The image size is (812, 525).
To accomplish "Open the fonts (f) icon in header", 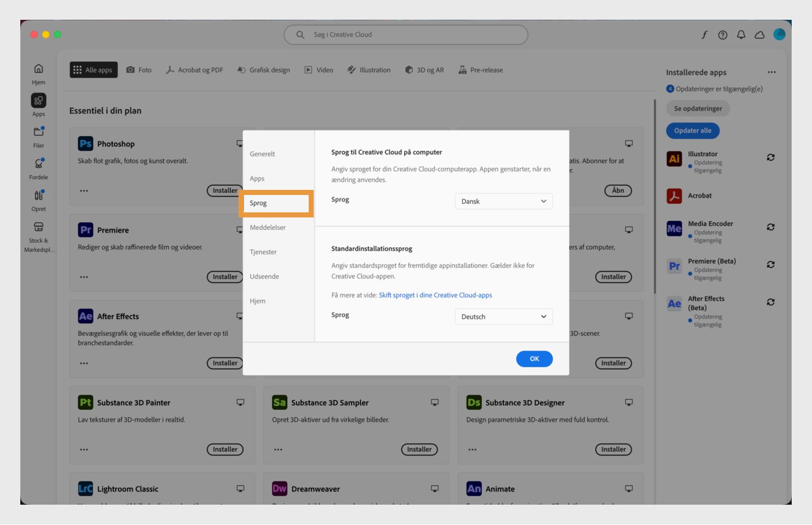I will click(x=704, y=35).
